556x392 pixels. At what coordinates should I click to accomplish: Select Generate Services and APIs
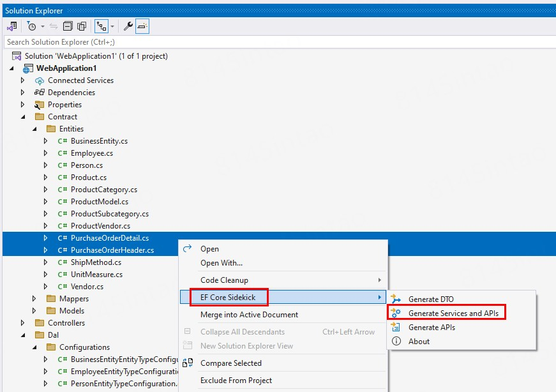(453, 313)
